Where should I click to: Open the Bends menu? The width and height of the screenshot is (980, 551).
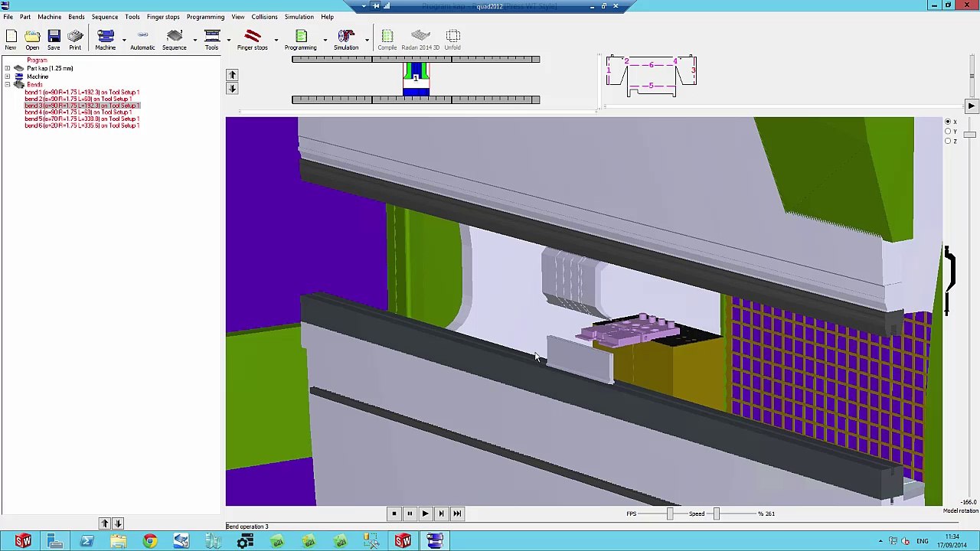[x=77, y=17]
